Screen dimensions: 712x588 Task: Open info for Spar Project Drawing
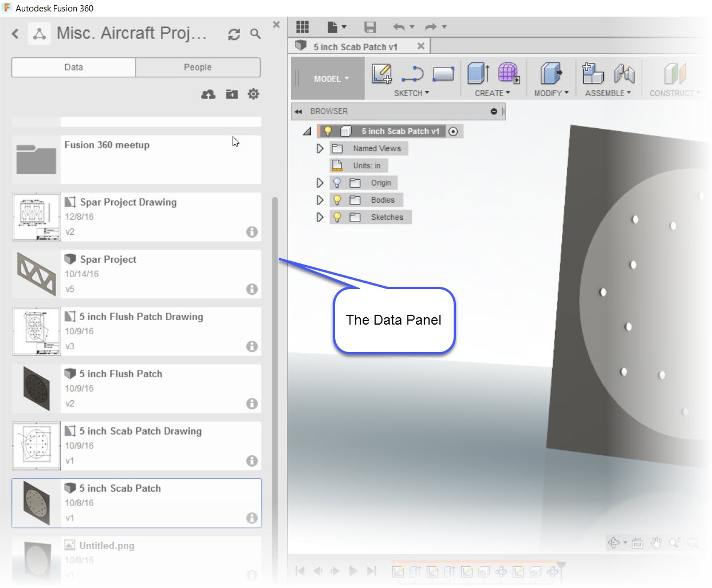click(251, 232)
